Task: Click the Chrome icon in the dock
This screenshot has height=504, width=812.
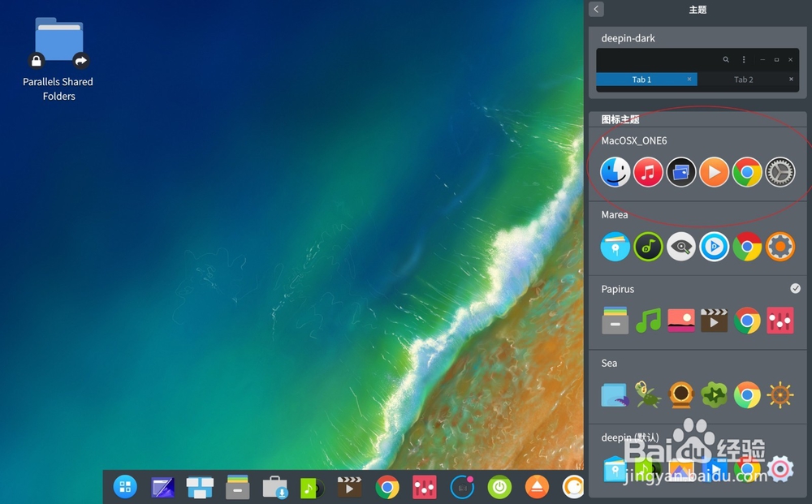Action: [x=387, y=487]
